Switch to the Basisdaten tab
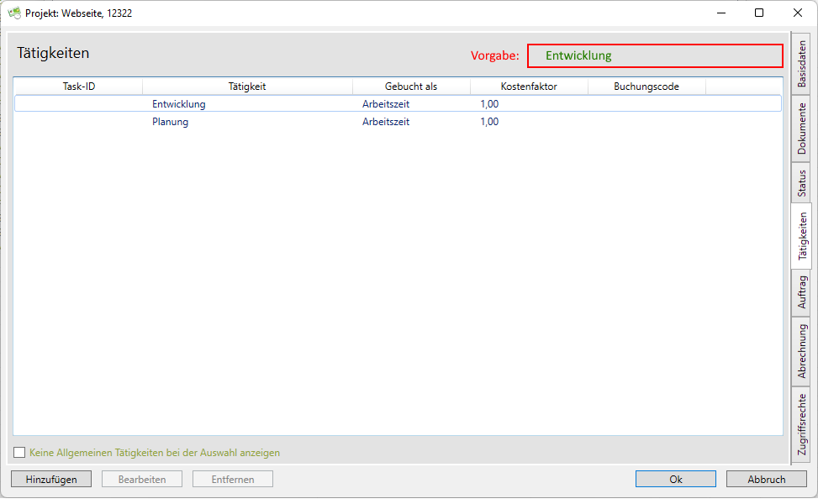818x504 pixels. coord(801,63)
